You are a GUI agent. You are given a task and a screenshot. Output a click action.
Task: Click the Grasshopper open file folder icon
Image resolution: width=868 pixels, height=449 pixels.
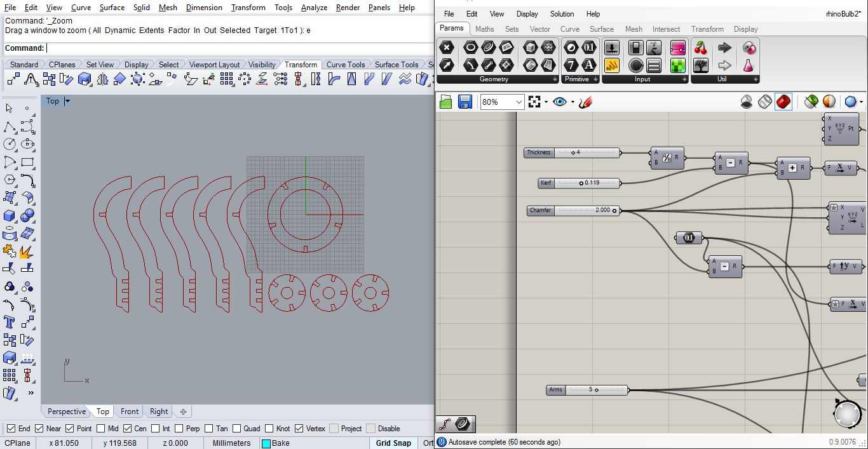tap(445, 102)
